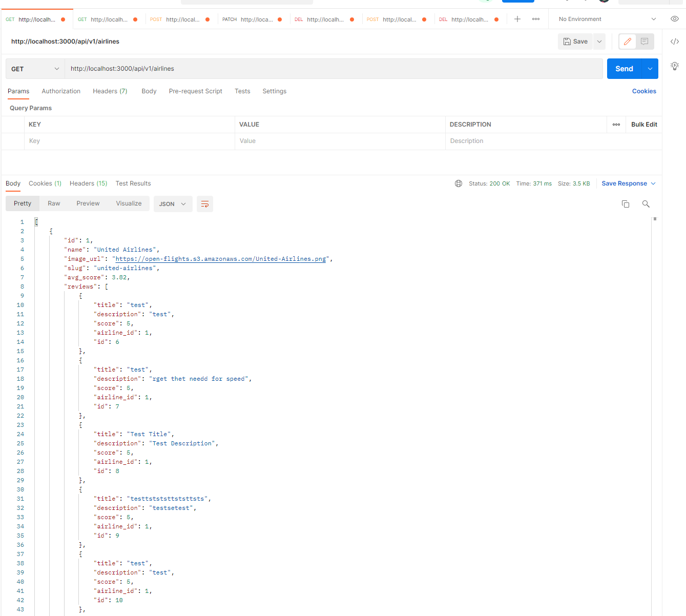Toggle line wrapping in the response body

[205, 203]
